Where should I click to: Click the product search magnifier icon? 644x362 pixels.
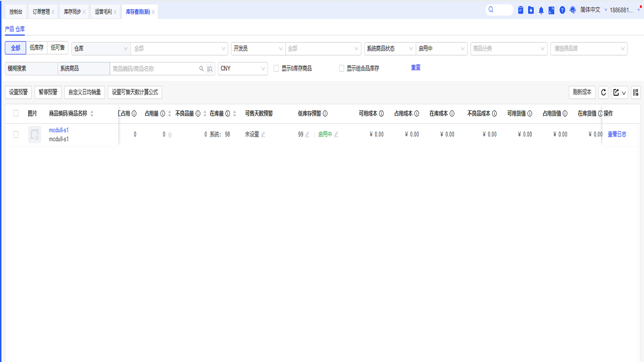coord(201,69)
